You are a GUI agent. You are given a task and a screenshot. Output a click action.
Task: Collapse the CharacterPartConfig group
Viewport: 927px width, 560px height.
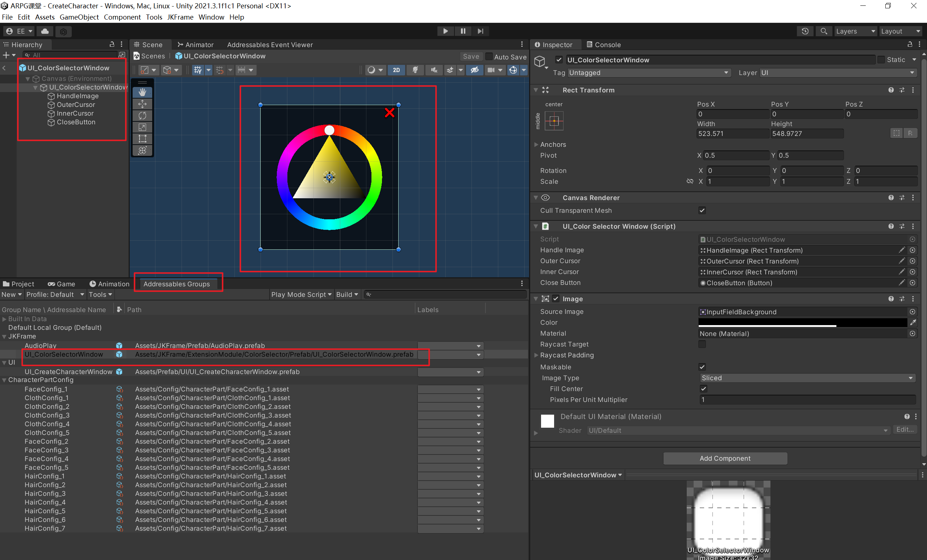pyautogui.click(x=4, y=380)
